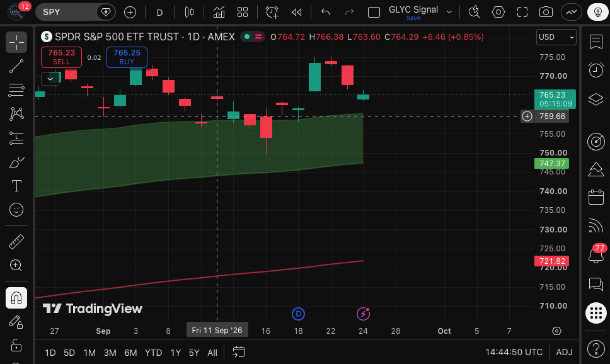The image size is (610, 364).
Task: Toggle lock all drawings
Action: tap(16, 346)
